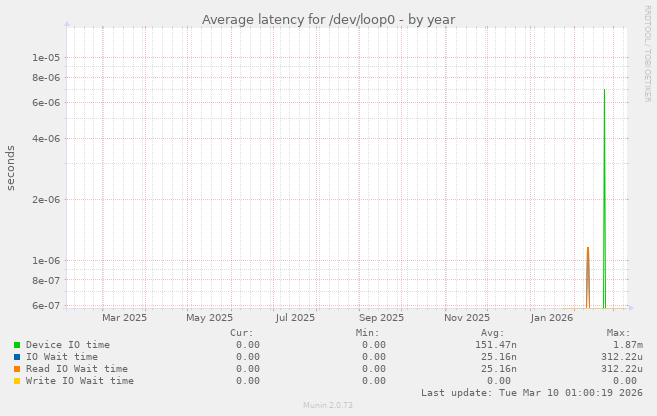Click the 'Sep 2025' x-axis label
This screenshot has width=657, height=416.
[381, 318]
